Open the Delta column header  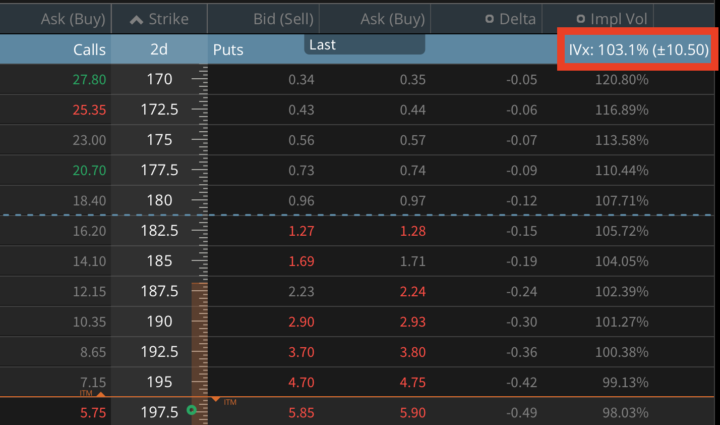(517, 19)
